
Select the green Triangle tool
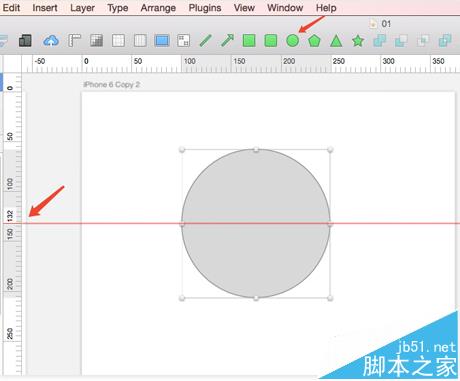(336, 41)
